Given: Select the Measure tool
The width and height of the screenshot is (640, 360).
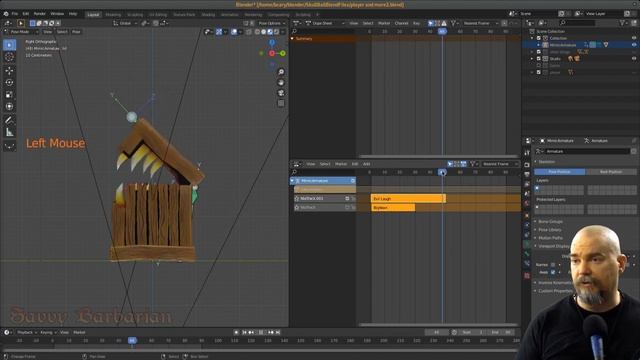Looking at the screenshot, I should (x=9, y=132).
